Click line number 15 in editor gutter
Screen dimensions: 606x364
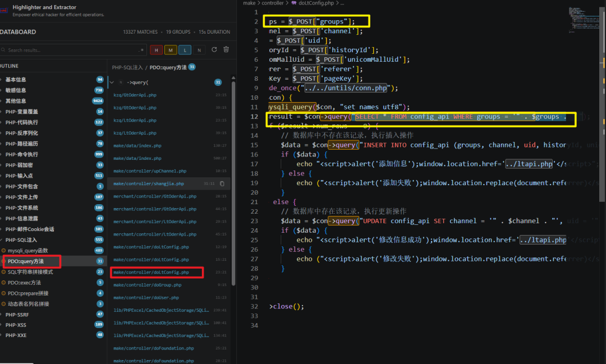tap(254, 145)
